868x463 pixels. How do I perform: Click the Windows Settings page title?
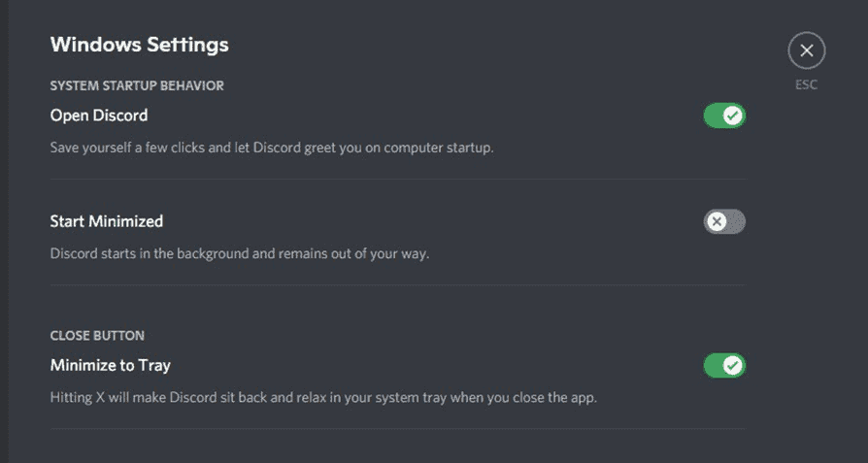pos(140,45)
